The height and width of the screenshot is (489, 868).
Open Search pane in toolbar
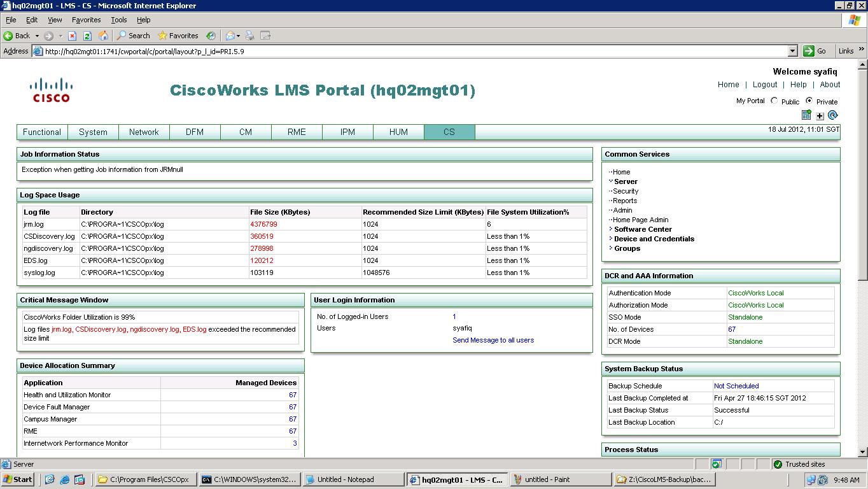coord(133,36)
